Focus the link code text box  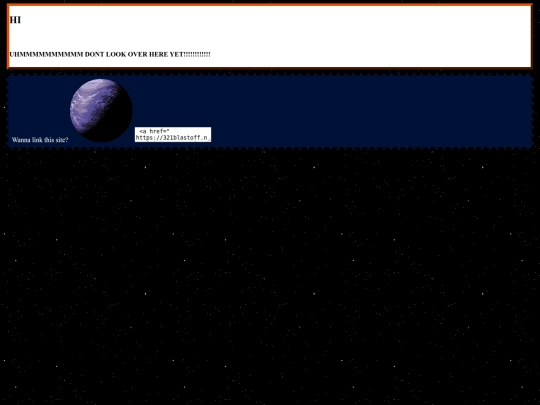click(x=173, y=134)
